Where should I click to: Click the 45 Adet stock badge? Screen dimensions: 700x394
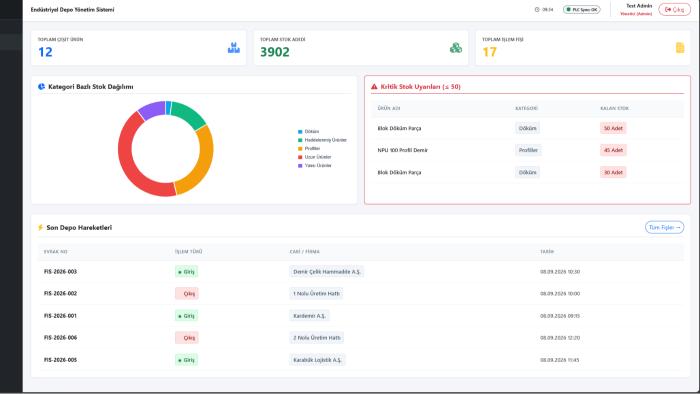click(x=613, y=150)
